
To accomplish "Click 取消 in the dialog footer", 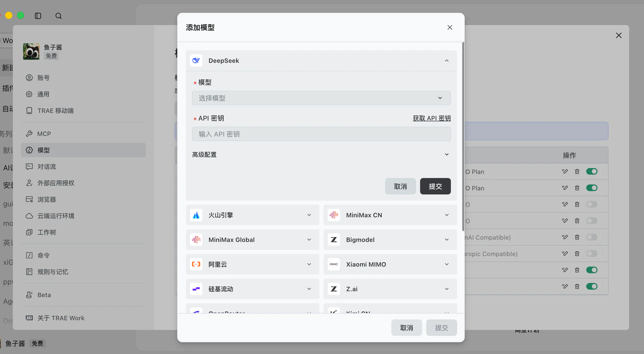I will (407, 328).
